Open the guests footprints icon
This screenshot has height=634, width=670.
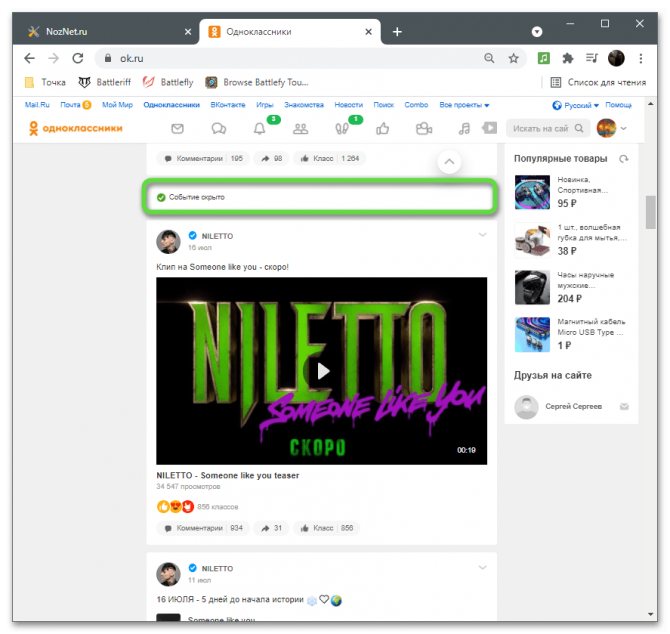tap(342, 129)
